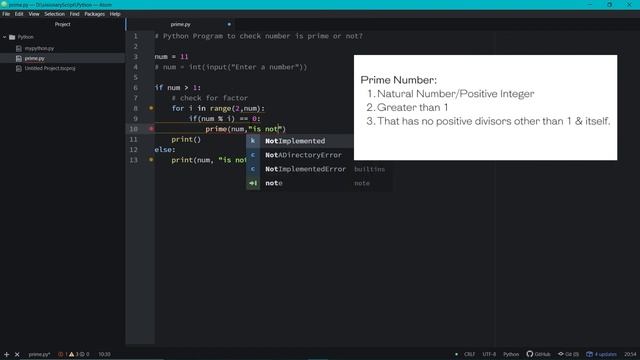Screen dimensions: 640x360
Task: Click line number 1 in gutter
Action: coord(136,36)
